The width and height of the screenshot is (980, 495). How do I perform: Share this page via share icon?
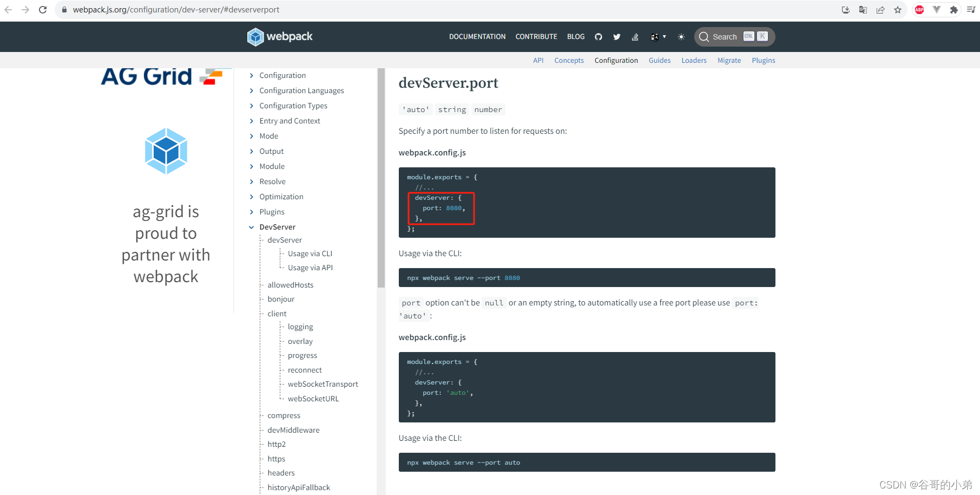[x=880, y=10]
